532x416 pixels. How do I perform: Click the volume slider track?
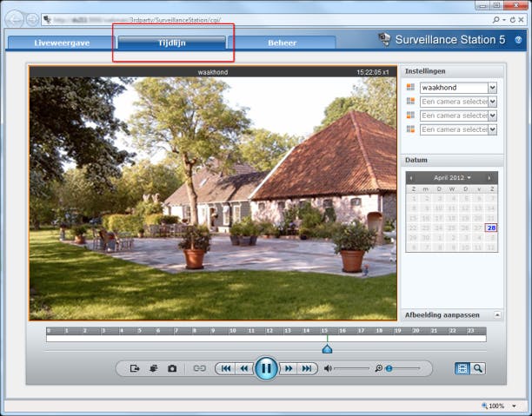tap(351, 368)
